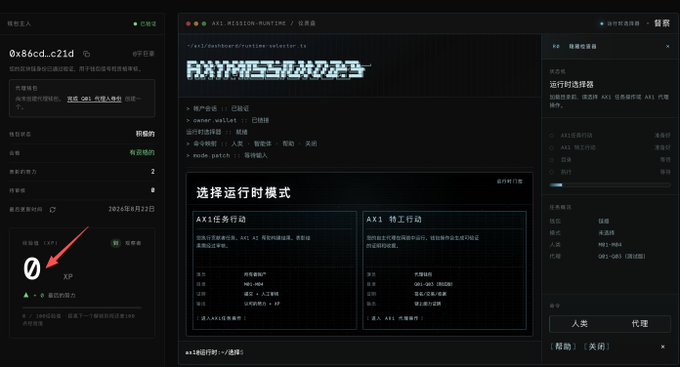Select the AX1任务行动 step radio

click(x=552, y=135)
